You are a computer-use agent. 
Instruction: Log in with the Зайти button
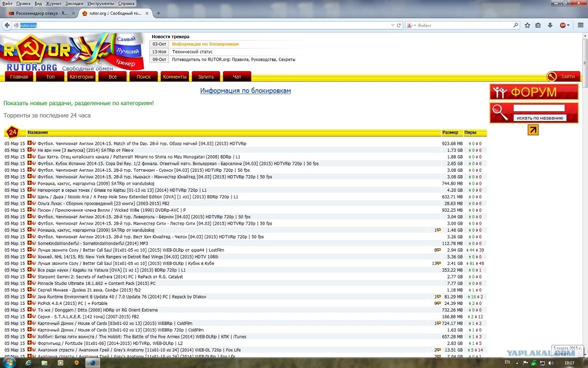coord(563,76)
